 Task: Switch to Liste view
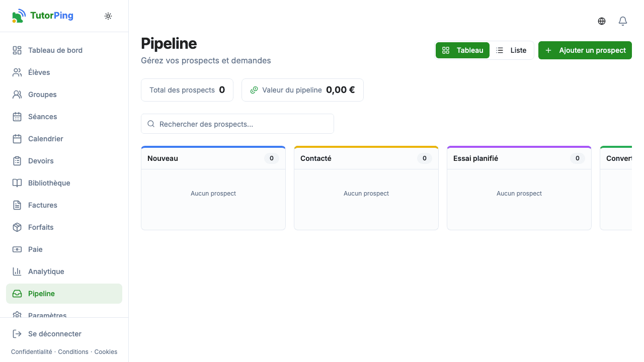[511, 50]
